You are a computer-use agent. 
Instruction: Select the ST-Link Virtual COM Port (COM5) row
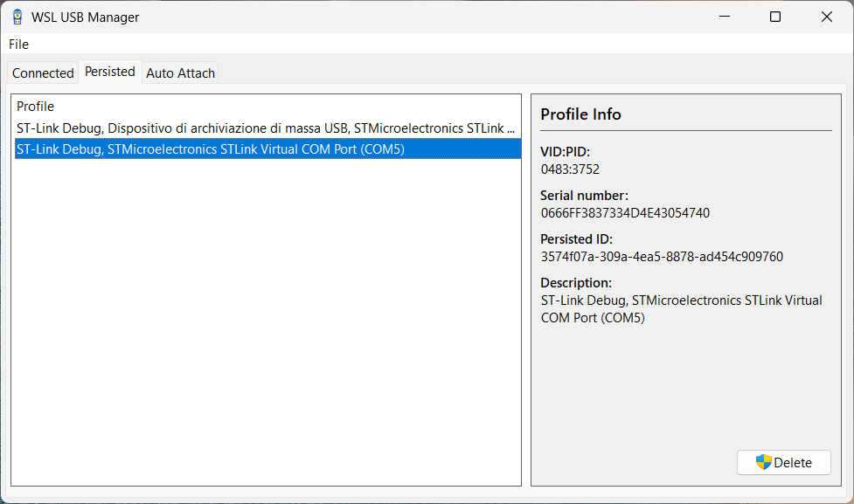pos(267,149)
